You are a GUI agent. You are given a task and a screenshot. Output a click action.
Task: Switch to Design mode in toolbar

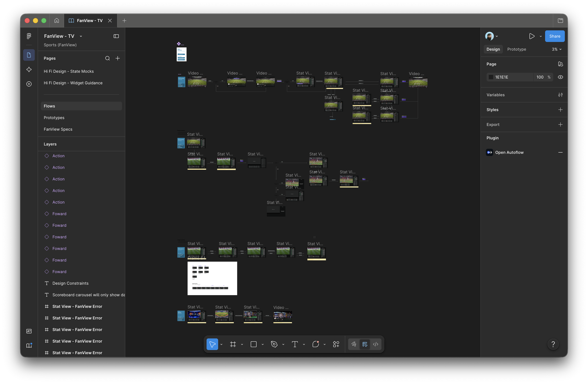[365, 344]
